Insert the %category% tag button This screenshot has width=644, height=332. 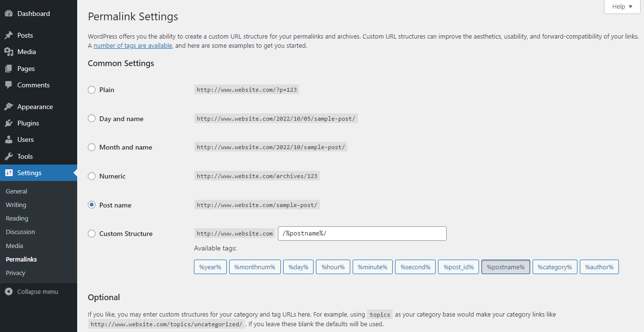[554, 266]
